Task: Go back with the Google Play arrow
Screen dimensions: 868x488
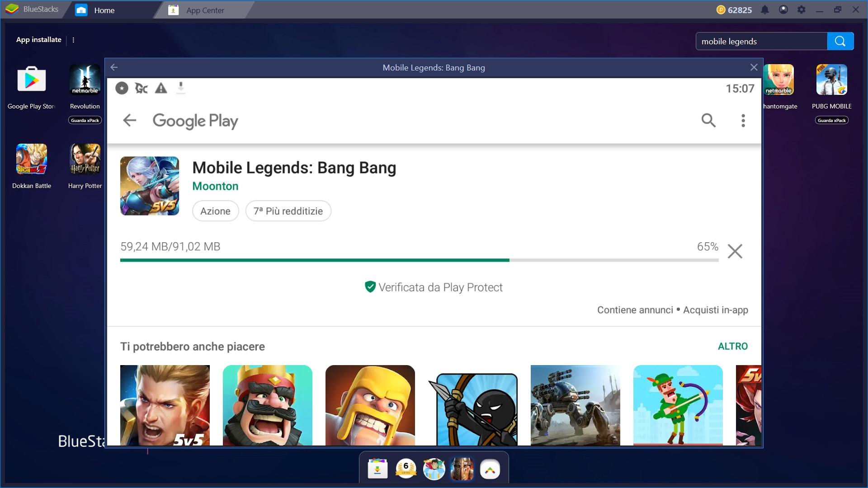Action: (129, 120)
